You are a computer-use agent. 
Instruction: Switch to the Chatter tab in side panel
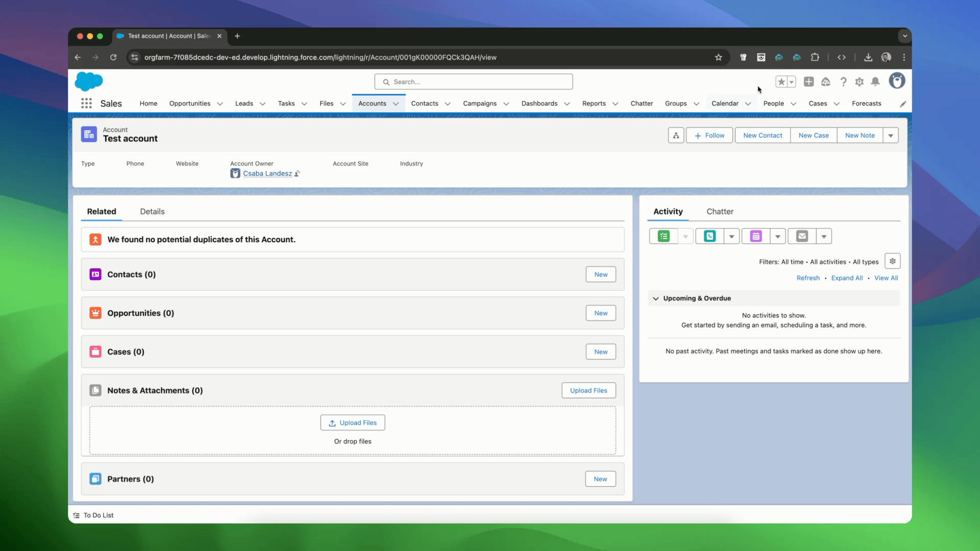720,211
